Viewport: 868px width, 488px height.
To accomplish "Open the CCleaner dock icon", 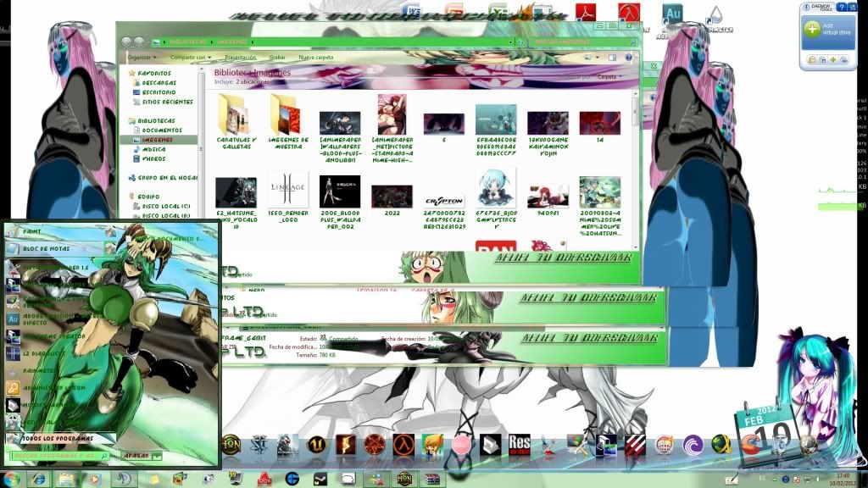I will tap(750, 446).
